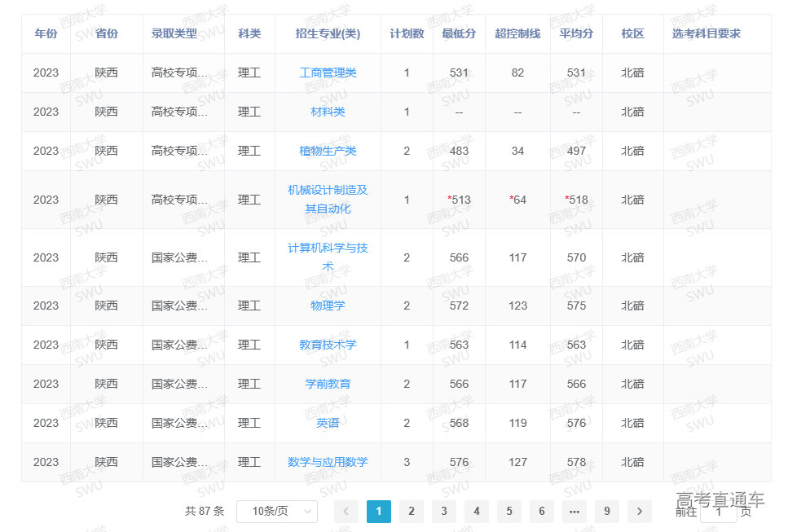Jump to page 4
The height and width of the screenshot is (532, 788).
pyautogui.click(x=477, y=512)
